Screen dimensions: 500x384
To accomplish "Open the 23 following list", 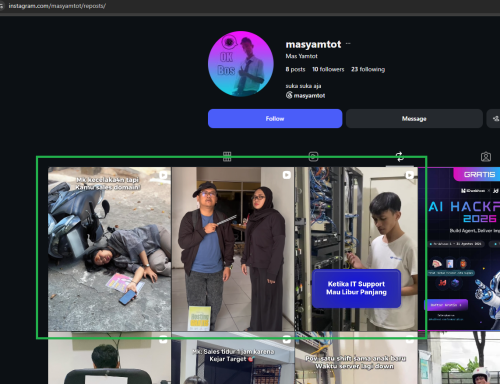I will point(368,69).
